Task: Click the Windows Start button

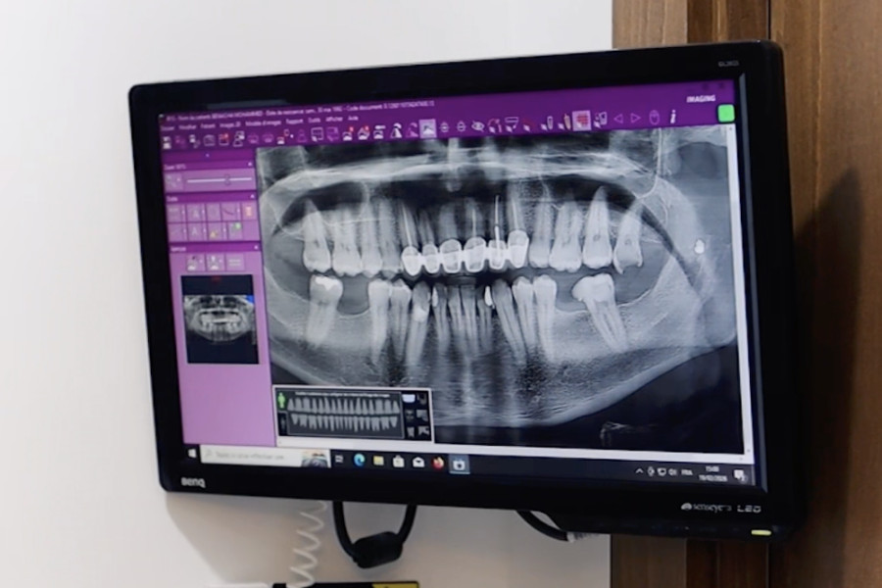Action: pos(192,453)
